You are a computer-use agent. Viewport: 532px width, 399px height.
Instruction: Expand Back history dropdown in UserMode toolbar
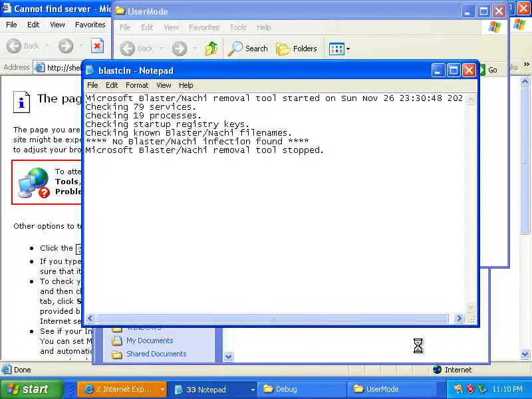(161, 48)
